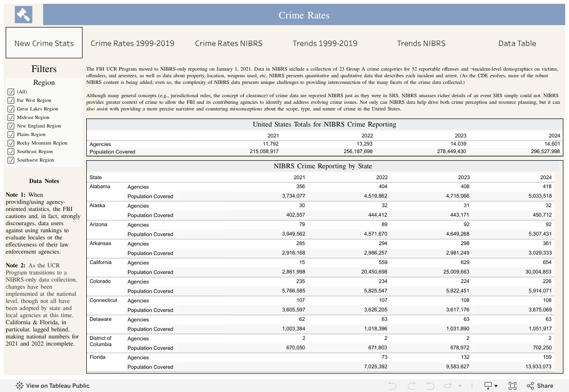Select California 2021 agencies value 15
This screenshot has width=569, height=392.
[x=302, y=263]
